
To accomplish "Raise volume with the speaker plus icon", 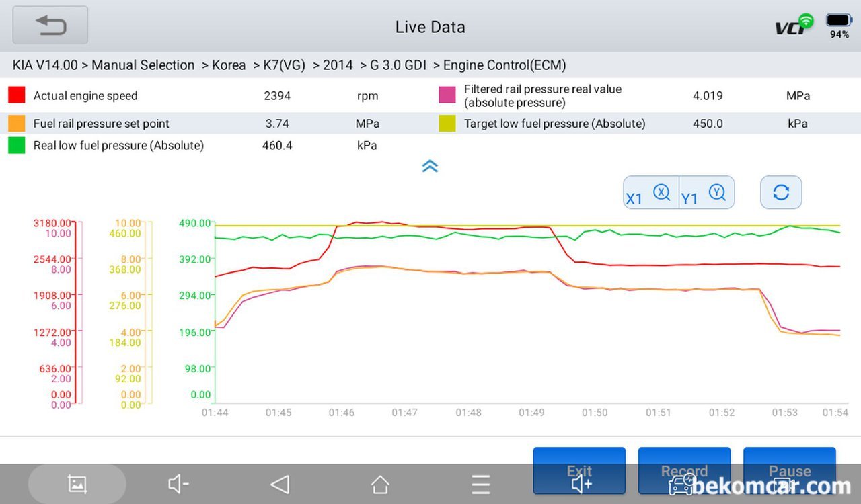I will (x=581, y=484).
